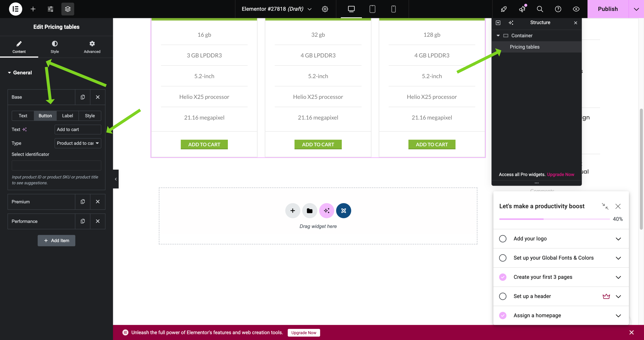Image resolution: width=644 pixels, height=340 pixels.
Task: Open the document title dropdown arrow
Action: point(309,9)
